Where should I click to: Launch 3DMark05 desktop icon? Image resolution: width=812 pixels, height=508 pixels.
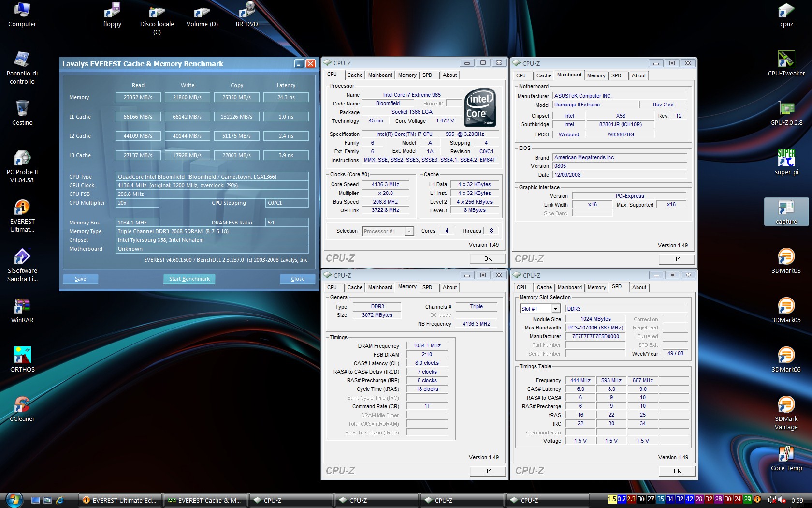tap(786, 310)
